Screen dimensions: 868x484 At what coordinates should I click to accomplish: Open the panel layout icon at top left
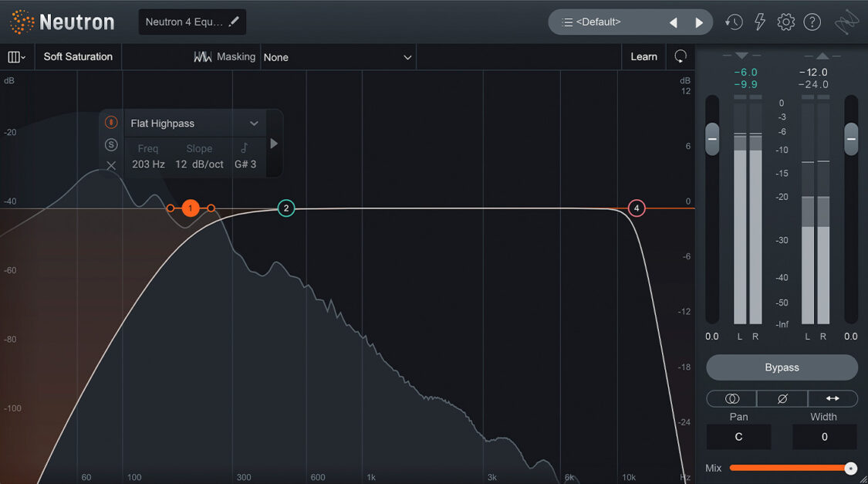pos(16,56)
